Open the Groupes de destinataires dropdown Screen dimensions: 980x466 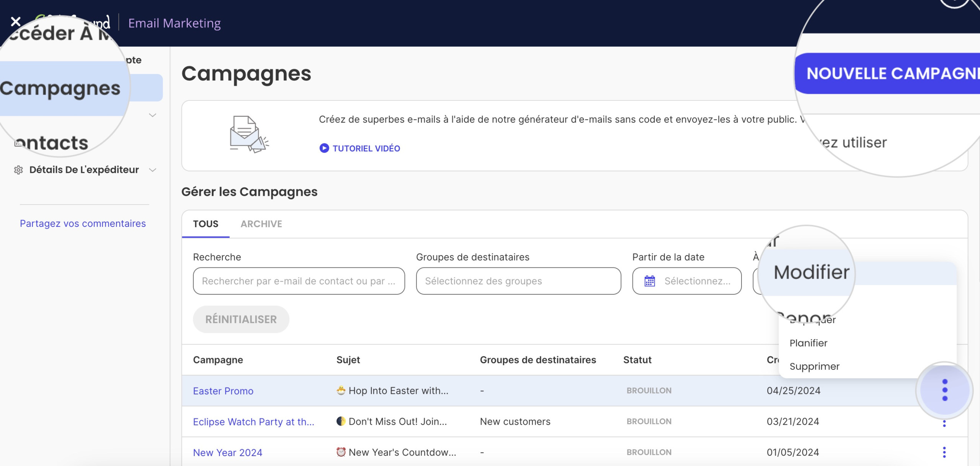click(518, 281)
